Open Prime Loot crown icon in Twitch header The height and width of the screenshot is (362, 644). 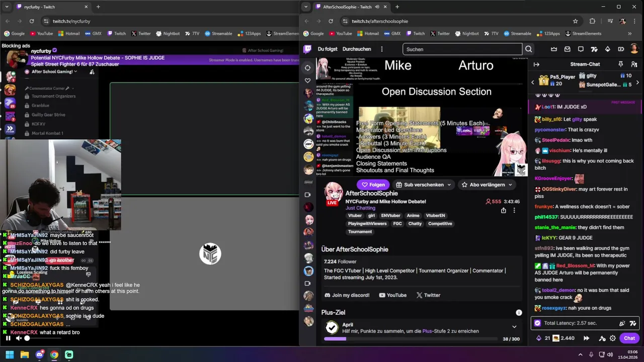pyautogui.click(x=554, y=49)
